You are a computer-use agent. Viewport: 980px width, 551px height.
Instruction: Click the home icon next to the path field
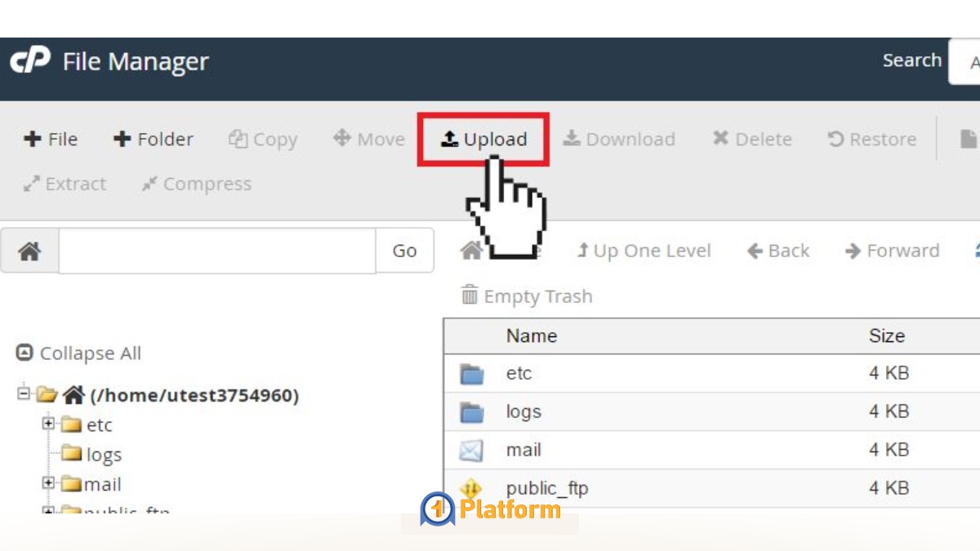(x=29, y=250)
